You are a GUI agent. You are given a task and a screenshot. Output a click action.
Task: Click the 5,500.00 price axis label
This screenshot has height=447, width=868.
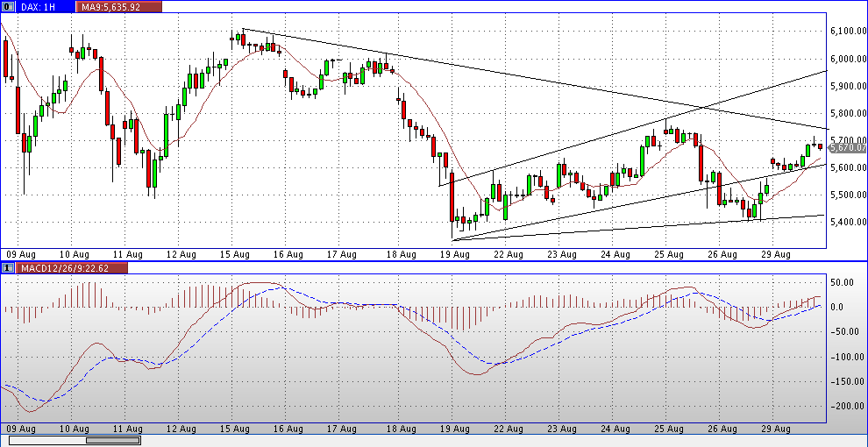[x=848, y=195]
